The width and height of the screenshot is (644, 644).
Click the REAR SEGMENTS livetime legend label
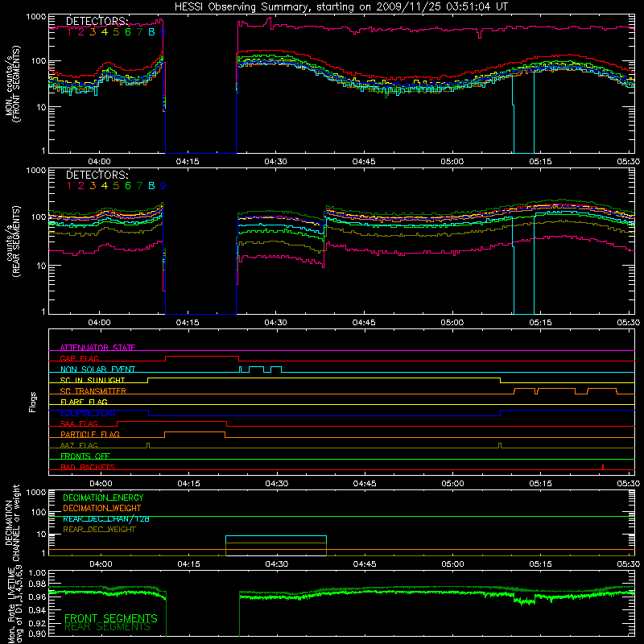coord(108,627)
